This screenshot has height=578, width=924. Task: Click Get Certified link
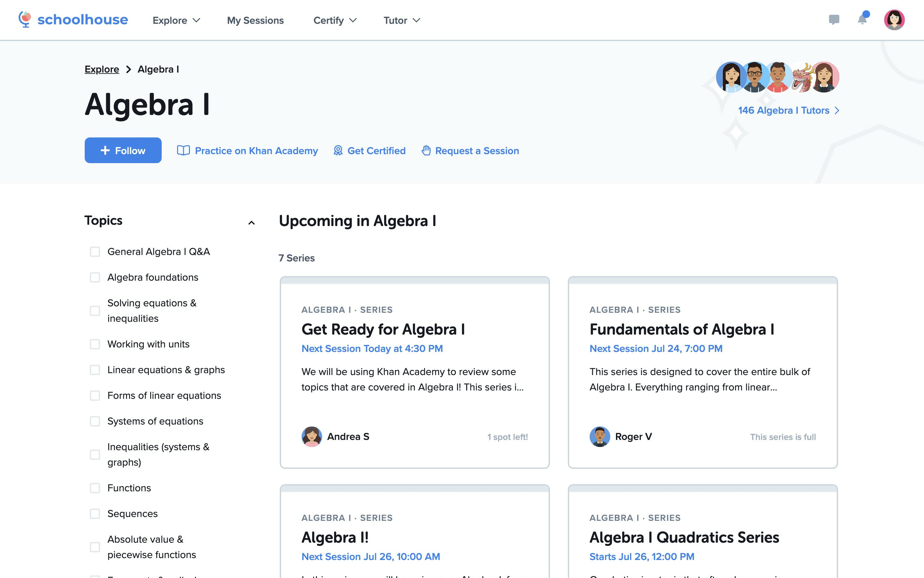[376, 151]
